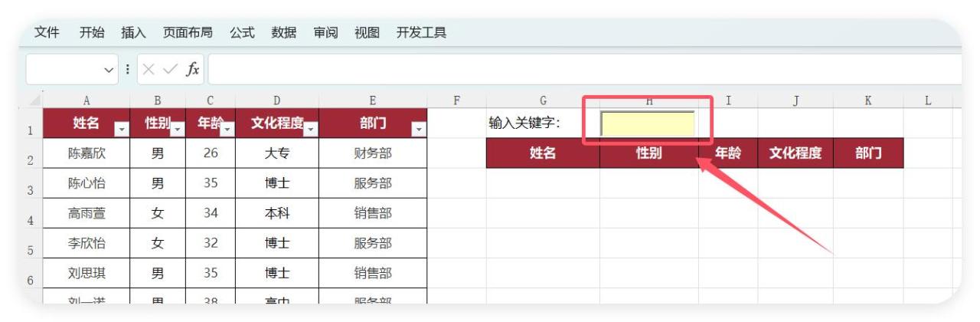
Task: Expand the Name Box dropdown arrow
Action: point(108,70)
